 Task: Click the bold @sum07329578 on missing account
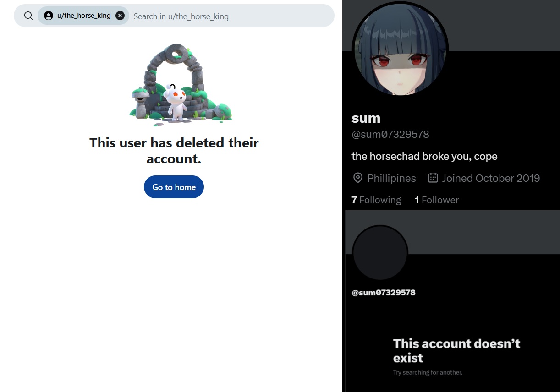[384, 293]
